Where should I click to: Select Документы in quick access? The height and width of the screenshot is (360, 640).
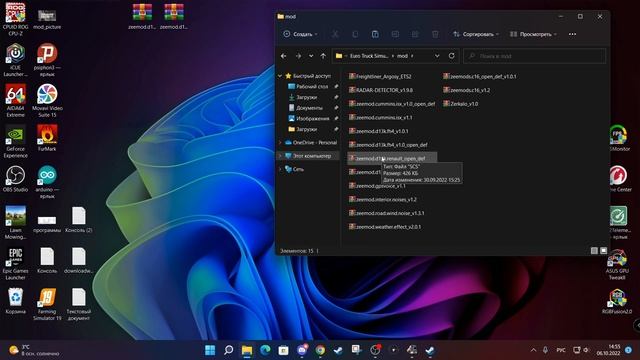tap(309, 108)
